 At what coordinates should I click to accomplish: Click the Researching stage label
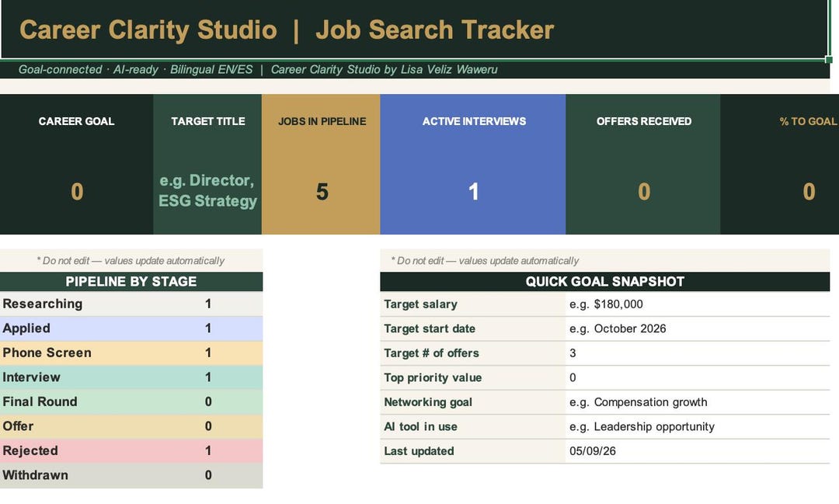pos(42,304)
